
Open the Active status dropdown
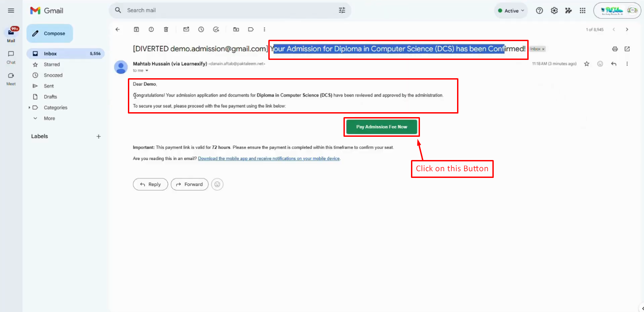click(x=511, y=11)
